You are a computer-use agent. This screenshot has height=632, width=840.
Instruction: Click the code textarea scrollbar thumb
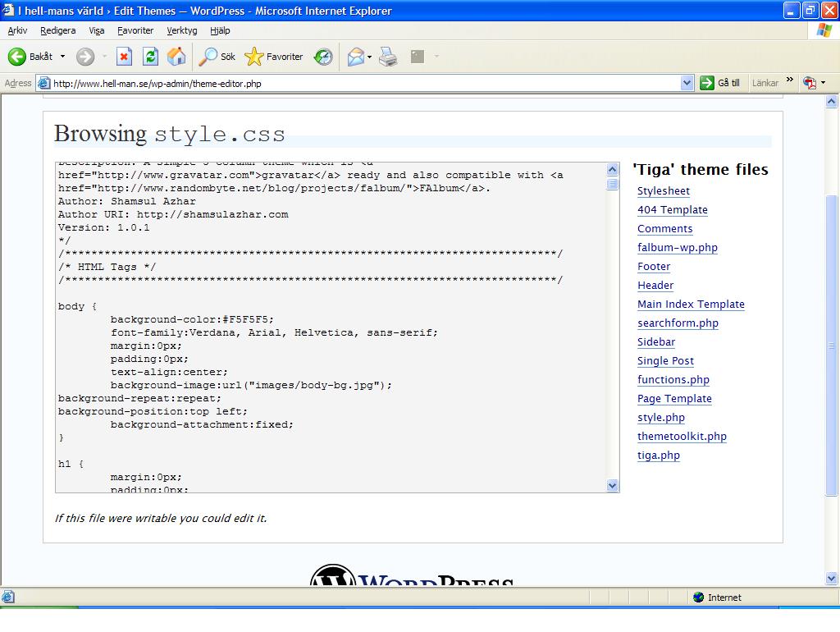(x=612, y=184)
